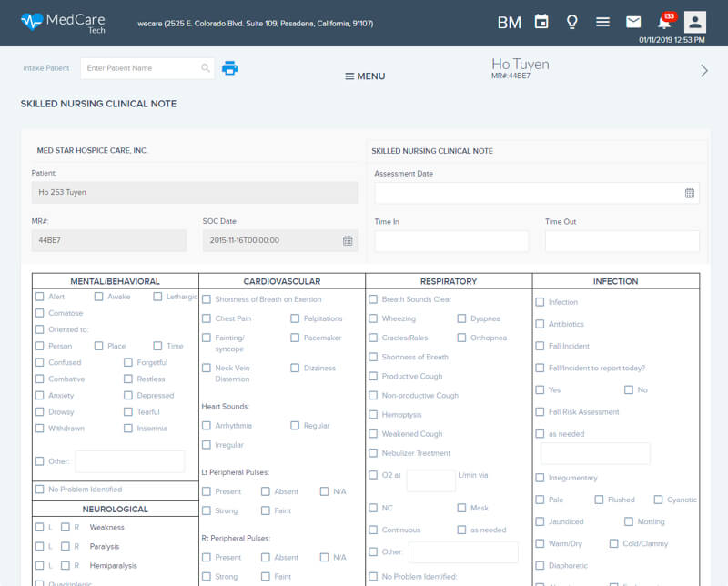The width and height of the screenshot is (728, 586).
Task: Click the infection as-needed text box
Action: (595, 453)
